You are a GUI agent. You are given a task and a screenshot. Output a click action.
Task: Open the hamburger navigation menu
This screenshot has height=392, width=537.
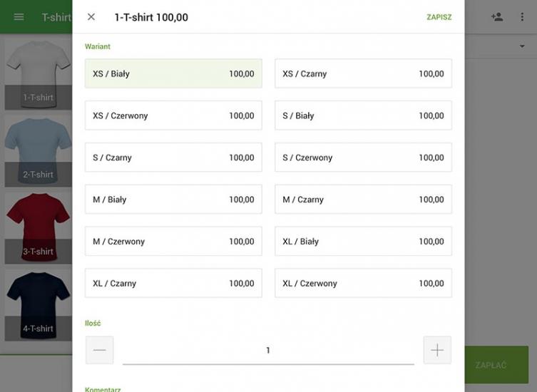pos(19,17)
